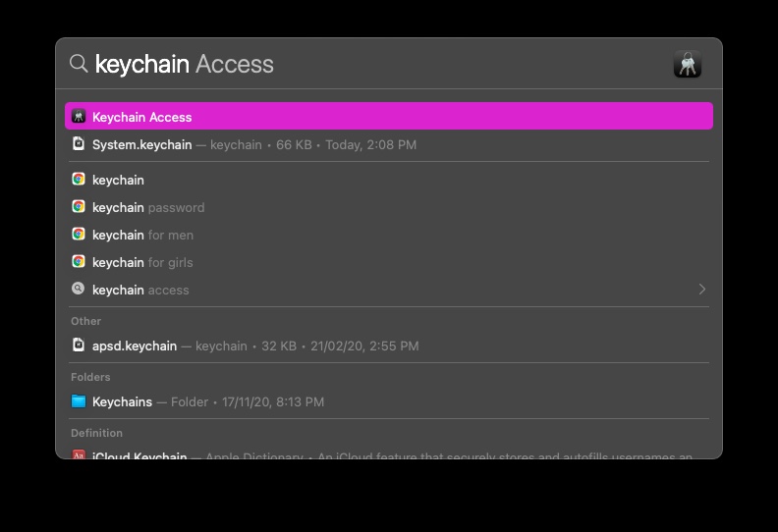
Task: Select 'keychain for girls' search suggestion
Action: 143,262
